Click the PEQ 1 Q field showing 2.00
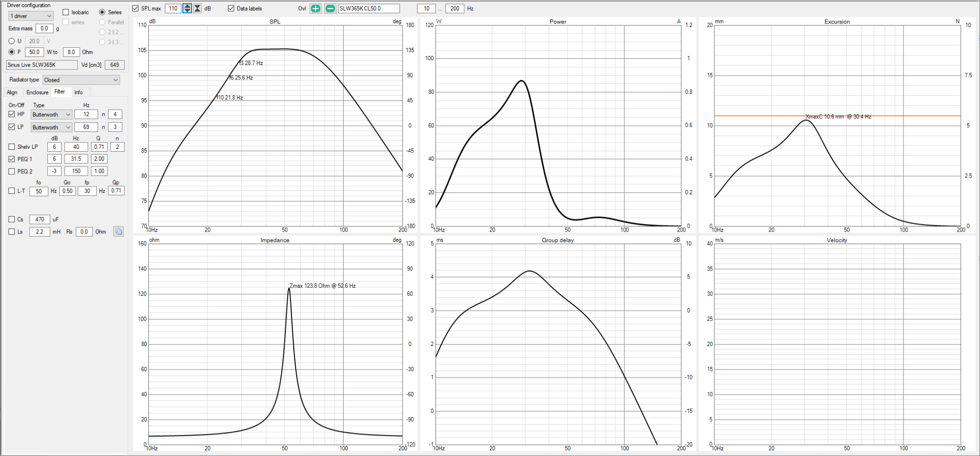This screenshot has height=456, width=980. [x=99, y=159]
